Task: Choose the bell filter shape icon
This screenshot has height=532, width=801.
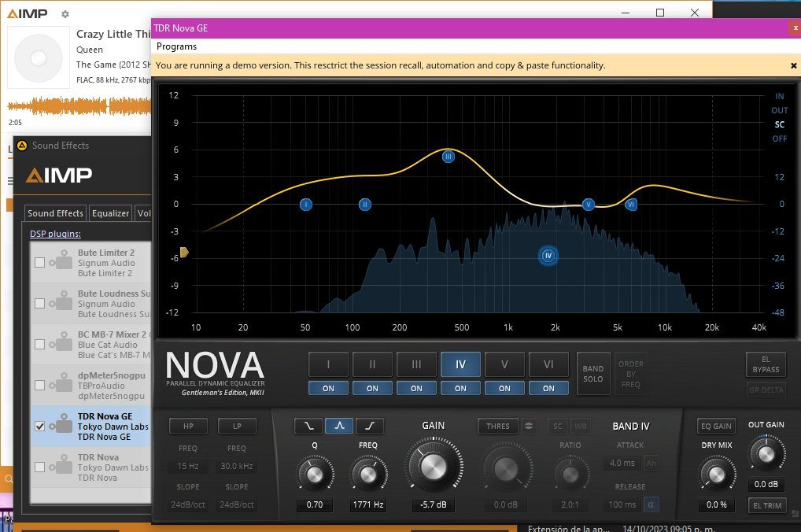Action: [339, 426]
